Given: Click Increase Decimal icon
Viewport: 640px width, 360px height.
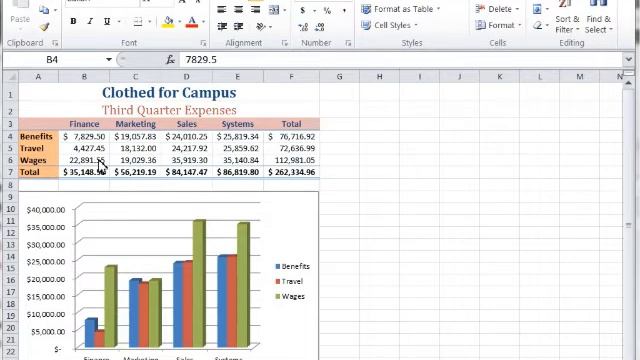Looking at the screenshot, I should coord(303,27).
